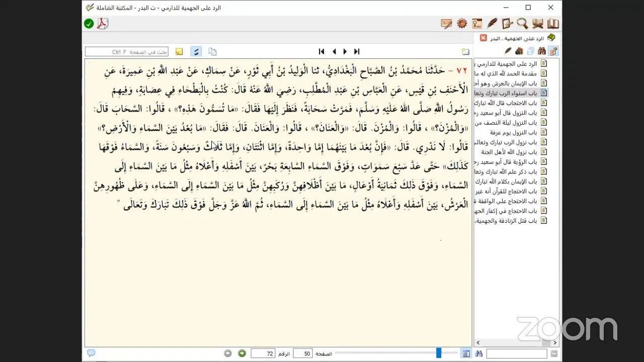644x362 pixels.
Task: Click the small feather icon in side panel
Action: pyautogui.click(x=508, y=51)
